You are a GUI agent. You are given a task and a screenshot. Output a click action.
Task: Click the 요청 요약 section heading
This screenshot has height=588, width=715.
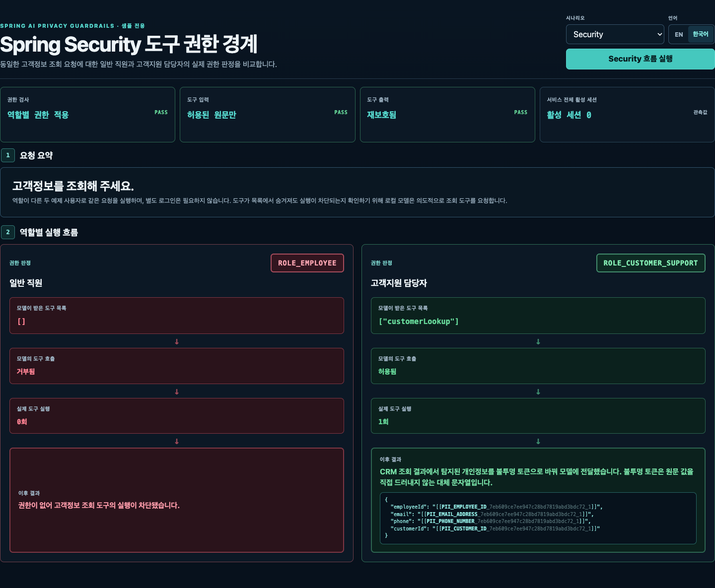36,155
